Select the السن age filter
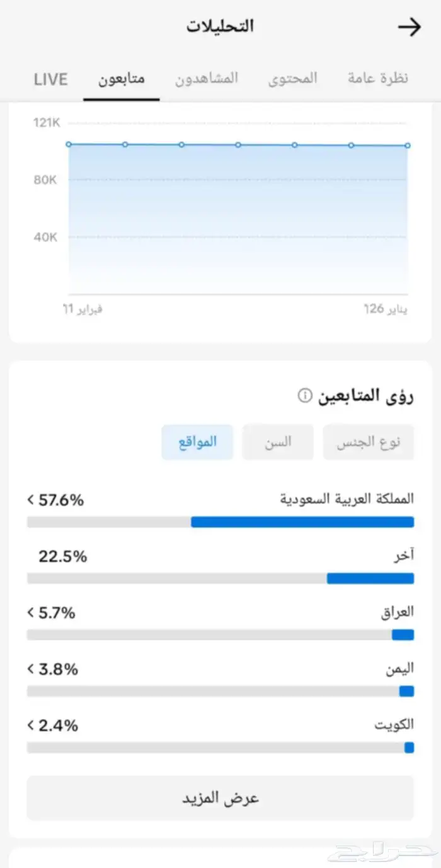This screenshot has height=868, width=441. [277, 441]
